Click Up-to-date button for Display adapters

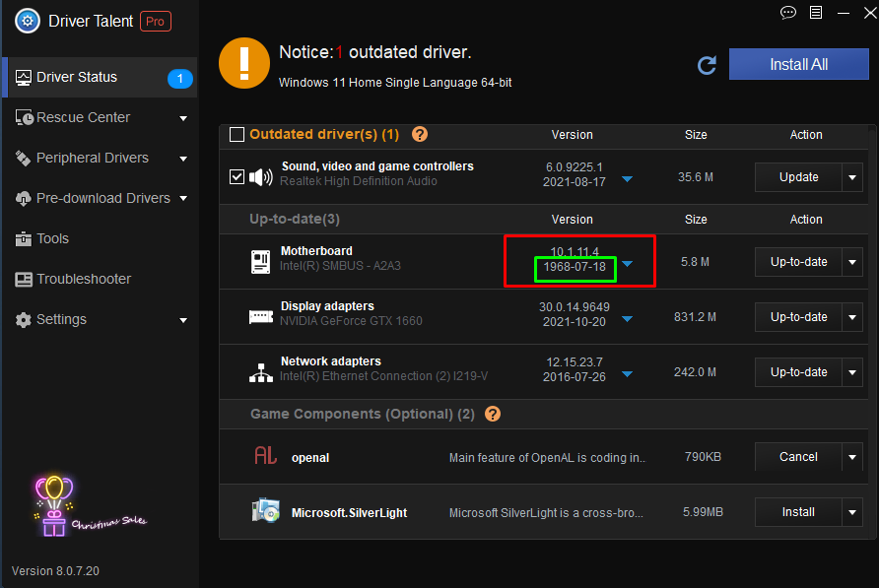coord(798,317)
